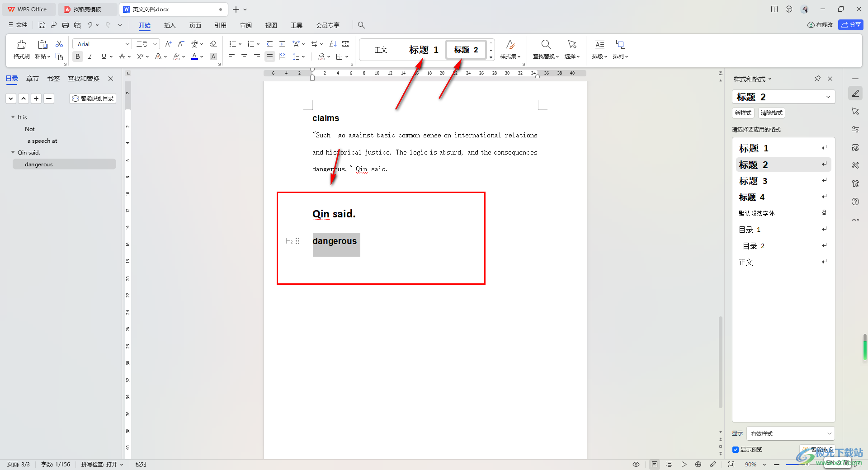Screen dimensions: 868x470
Task: Click the add outline level plus icon
Action: (x=36, y=98)
